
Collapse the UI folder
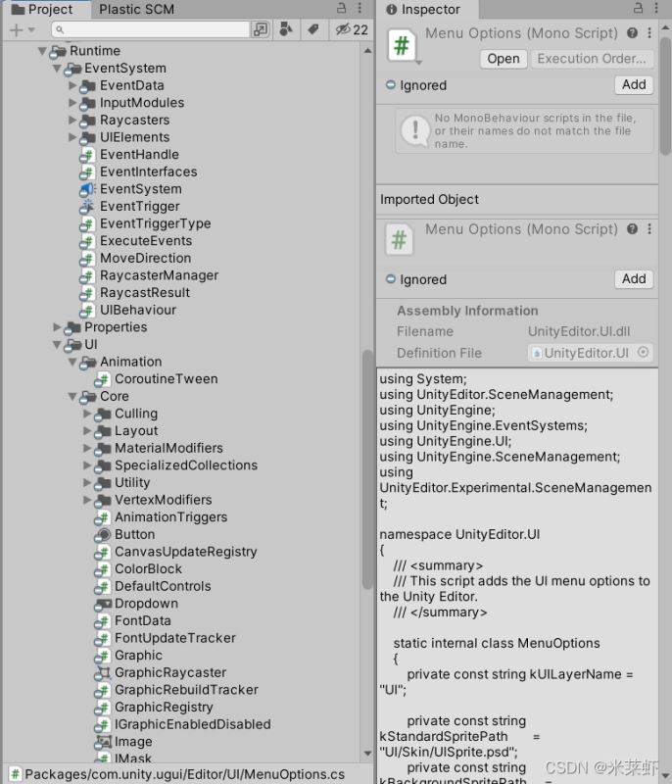[x=57, y=345]
